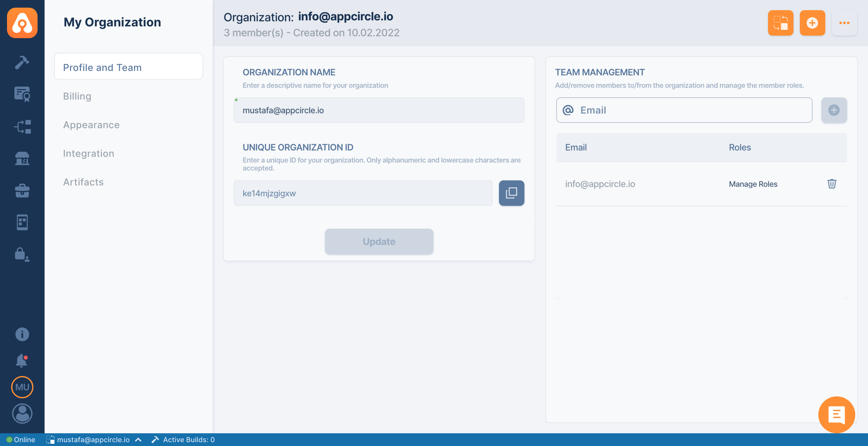Open the Appearance section

tap(91, 125)
